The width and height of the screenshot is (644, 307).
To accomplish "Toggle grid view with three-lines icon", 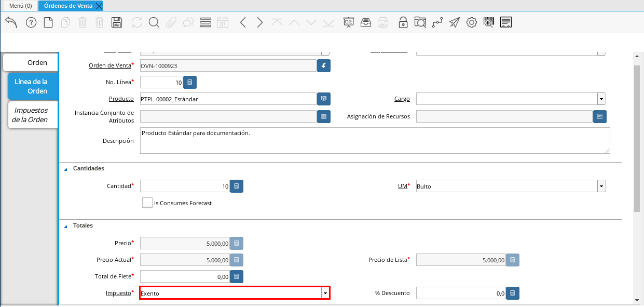I will click(205, 22).
